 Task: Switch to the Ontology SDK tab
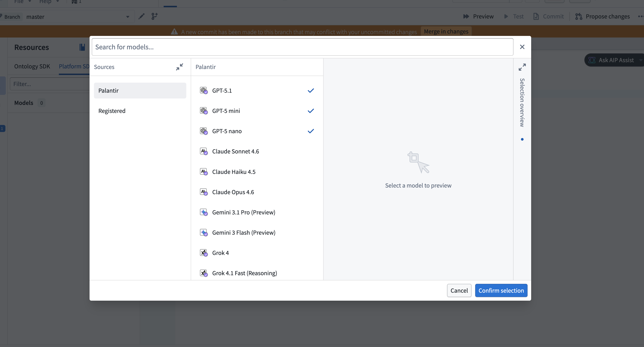(32, 66)
